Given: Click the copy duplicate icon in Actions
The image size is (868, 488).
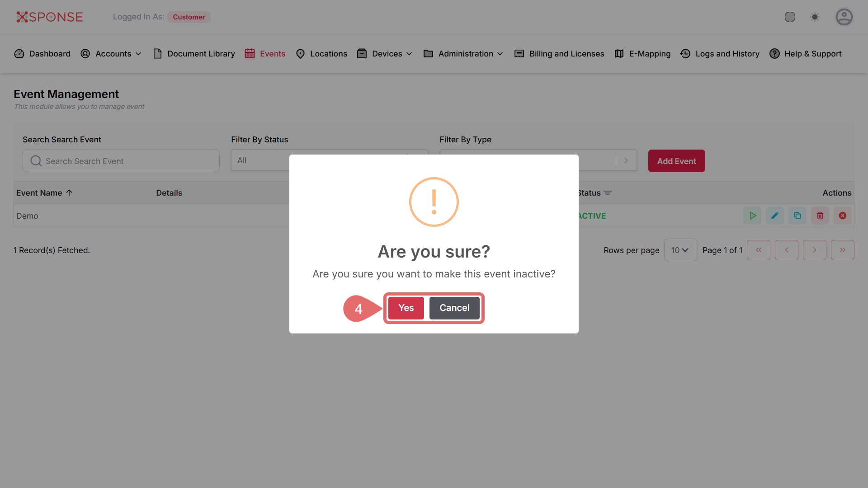Looking at the screenshot, I should (x=797, y=216).
